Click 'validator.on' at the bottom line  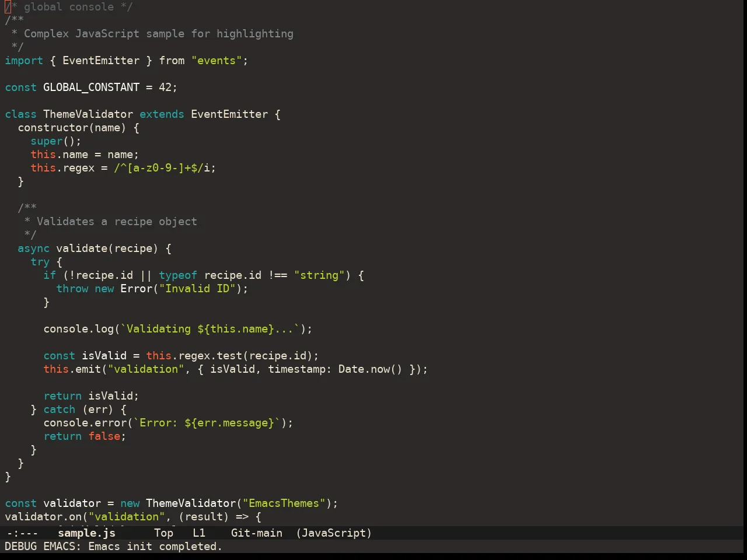point(43,516)
